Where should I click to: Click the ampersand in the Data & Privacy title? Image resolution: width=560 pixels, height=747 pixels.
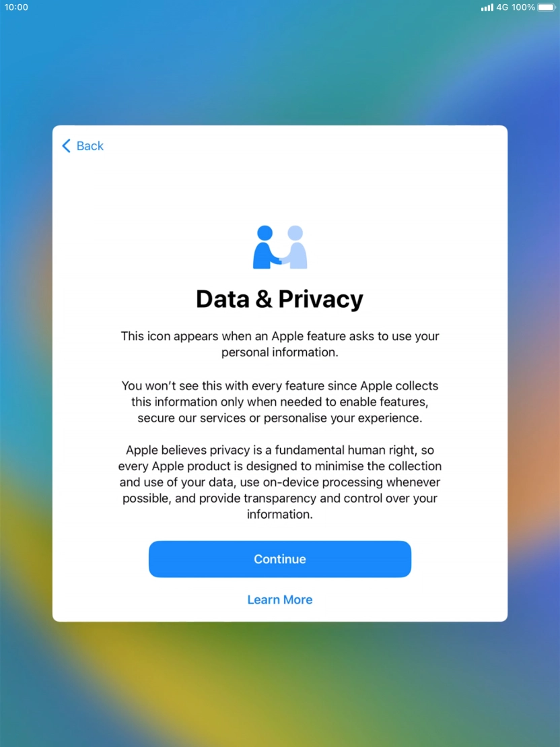[x=263, y=299]
